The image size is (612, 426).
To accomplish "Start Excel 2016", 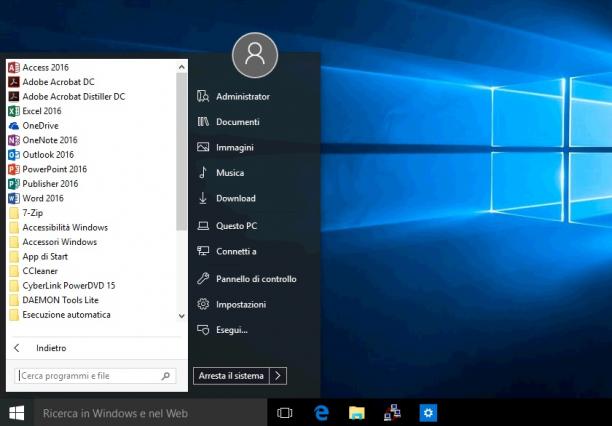I will (x=35, y=111).
